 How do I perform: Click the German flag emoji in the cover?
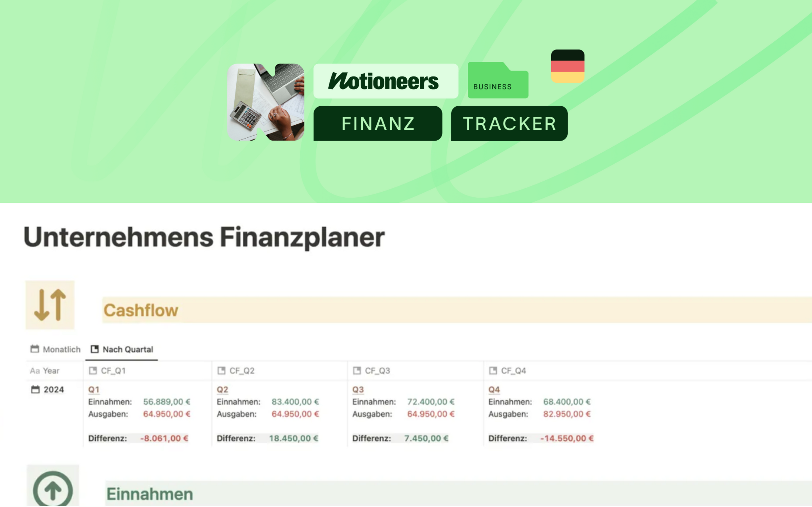tap(568, 66)
